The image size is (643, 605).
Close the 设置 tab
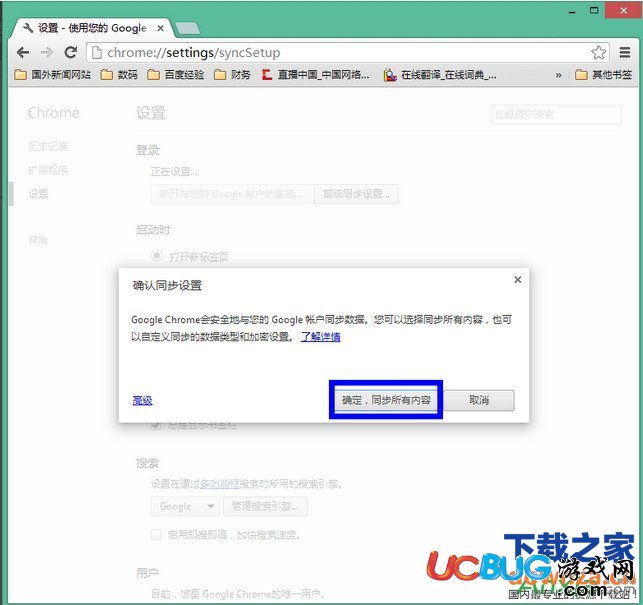click(x=161, y=28)
